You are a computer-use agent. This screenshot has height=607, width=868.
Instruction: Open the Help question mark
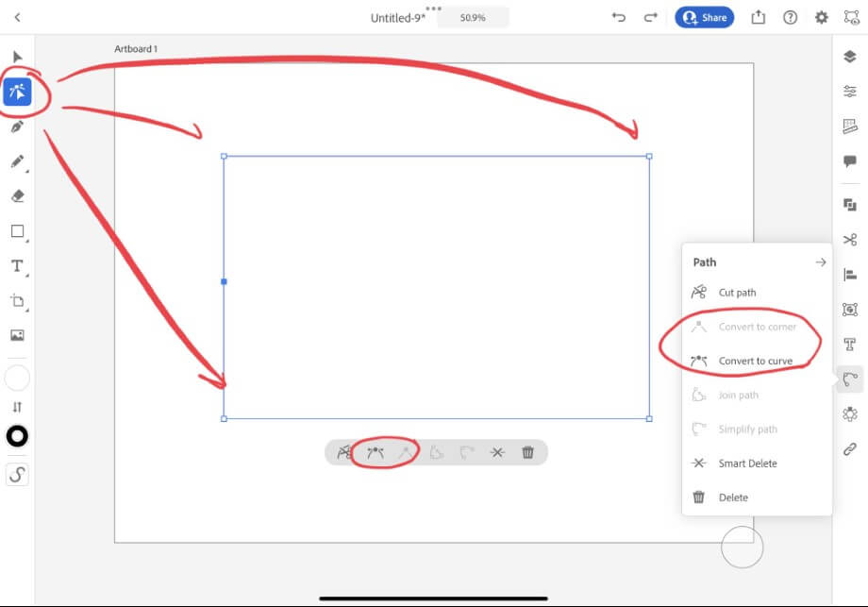[x=790, y=17]
